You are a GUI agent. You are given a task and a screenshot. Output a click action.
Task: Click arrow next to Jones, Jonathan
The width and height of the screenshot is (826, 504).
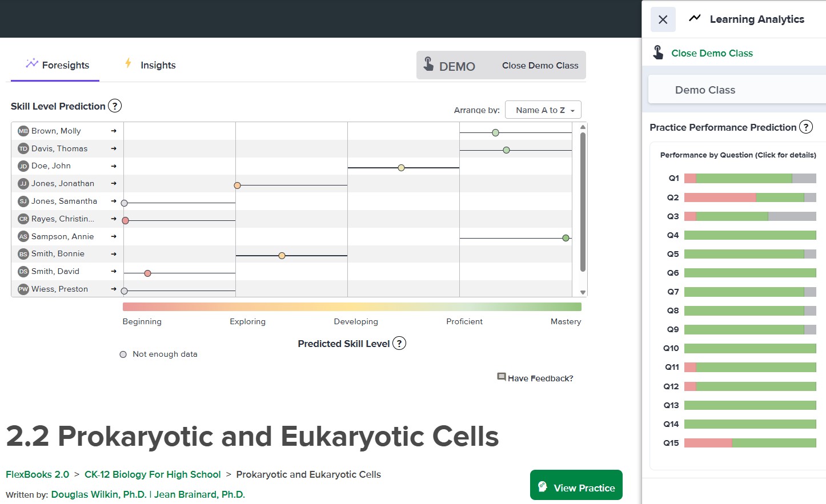click(114, 183)
